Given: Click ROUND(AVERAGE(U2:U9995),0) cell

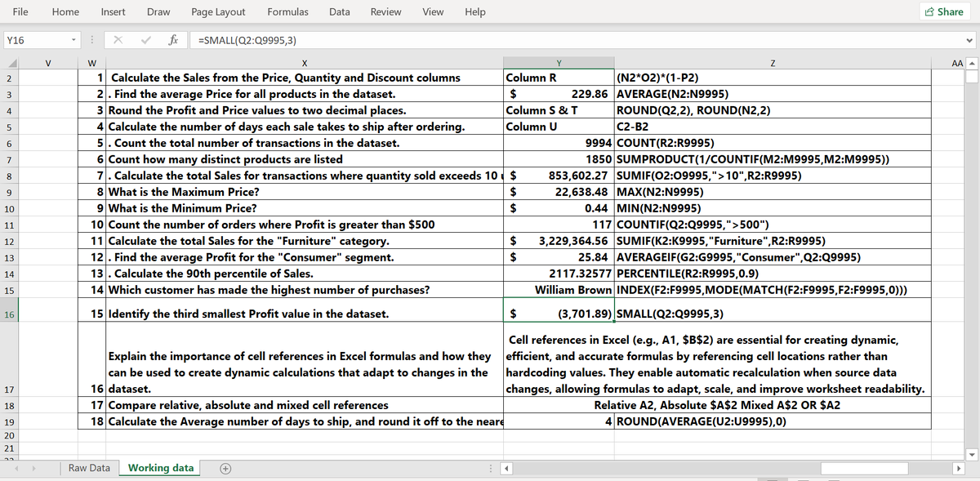Looking at the screenshot, I should pos(773,421).
